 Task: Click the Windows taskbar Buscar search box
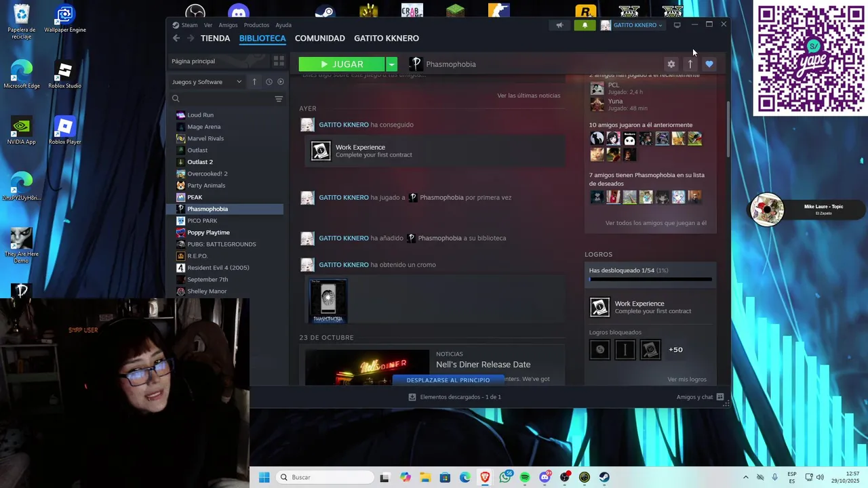click(x=325, y=477)
